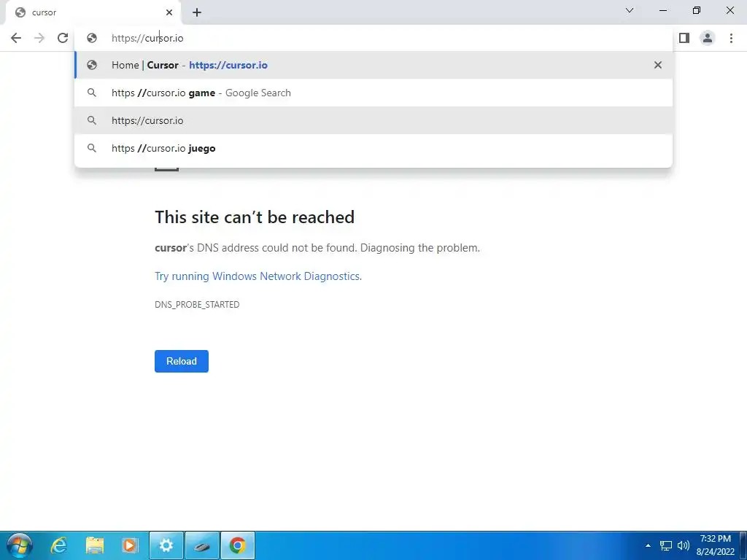Open the Chrome three-dot menu
The image size is (747, 560).
(x=731, y=38)
